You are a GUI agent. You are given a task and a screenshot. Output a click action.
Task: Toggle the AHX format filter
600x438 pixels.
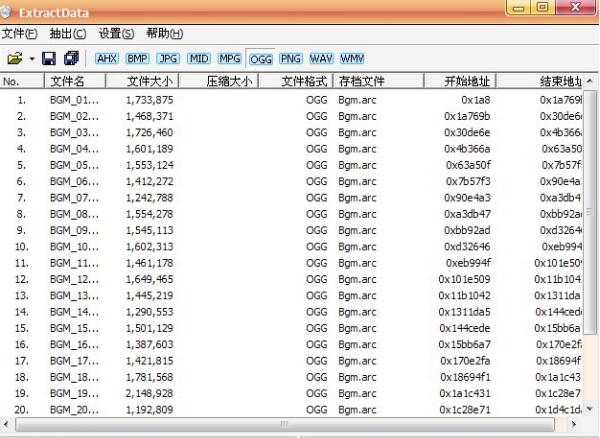[107, 59]
